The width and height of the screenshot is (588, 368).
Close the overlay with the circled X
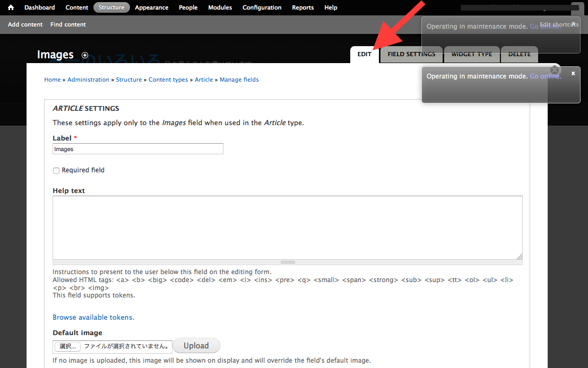point(555,70)
